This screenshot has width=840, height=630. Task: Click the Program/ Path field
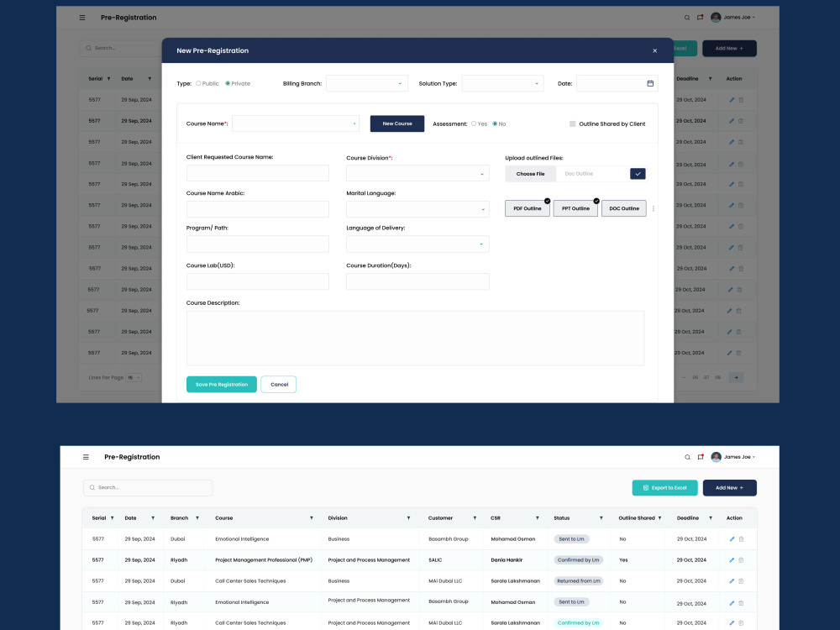258,244
